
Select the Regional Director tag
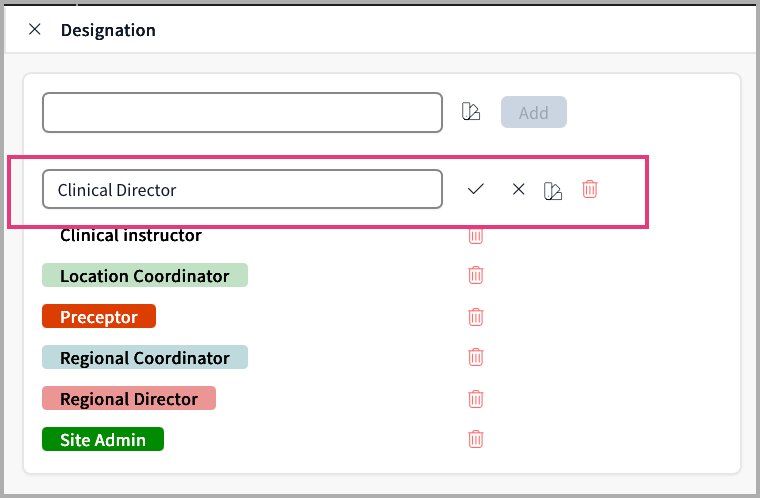[x=129, y=399]
